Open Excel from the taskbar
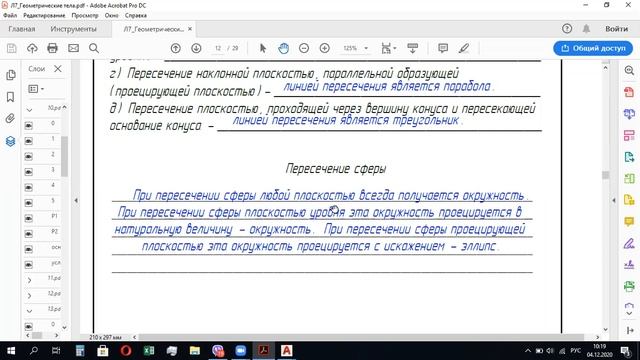Screen dimensions: 640x360 point(149,351)
